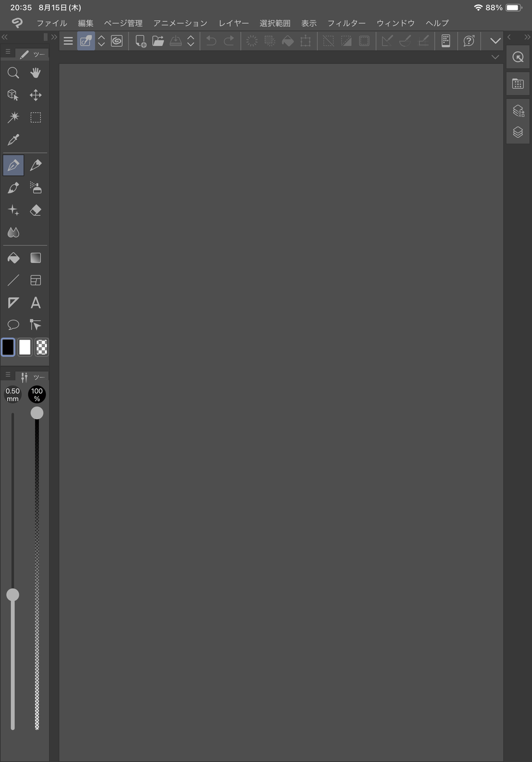Pick the Eraser tool

(x=35, y=210)
